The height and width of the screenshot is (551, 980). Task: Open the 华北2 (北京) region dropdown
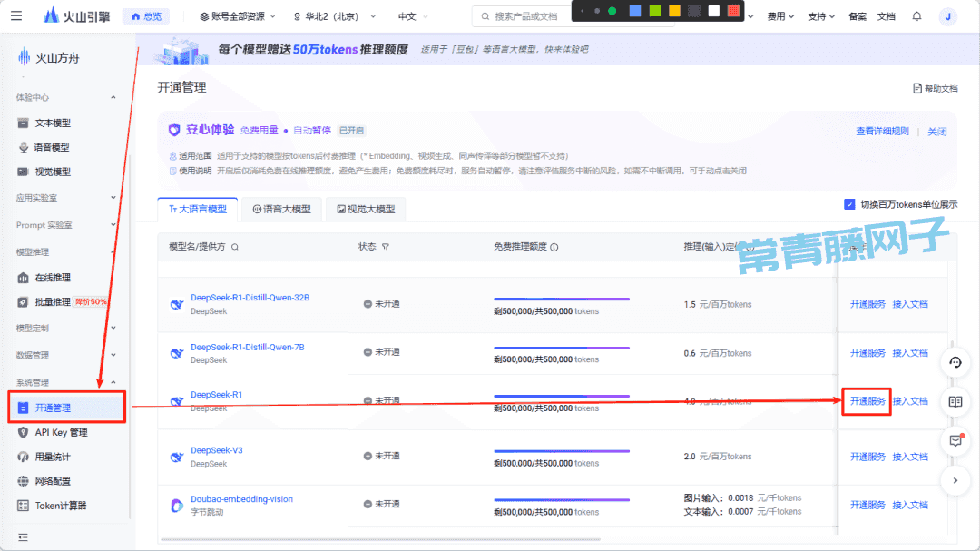tap(334, 16)
